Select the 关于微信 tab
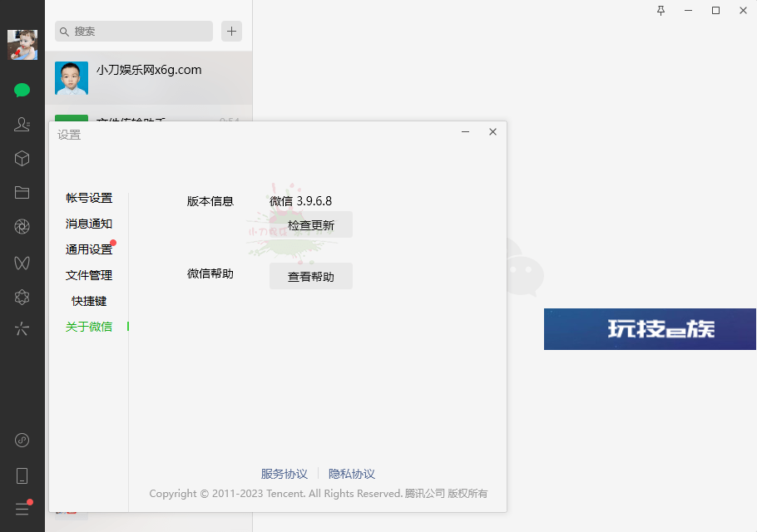Screen dimensions: 757x532 [89, 327]
